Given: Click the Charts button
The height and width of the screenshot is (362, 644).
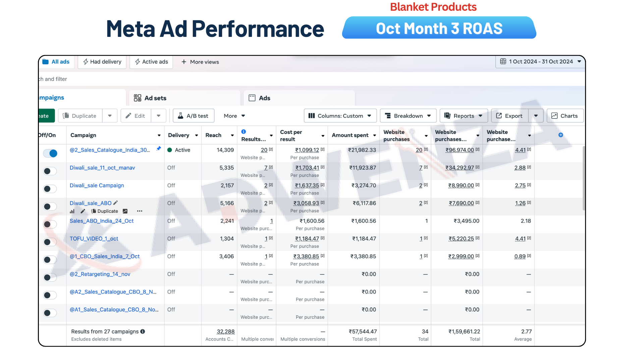Looking at the screenshot, I should tap(565, 116).
